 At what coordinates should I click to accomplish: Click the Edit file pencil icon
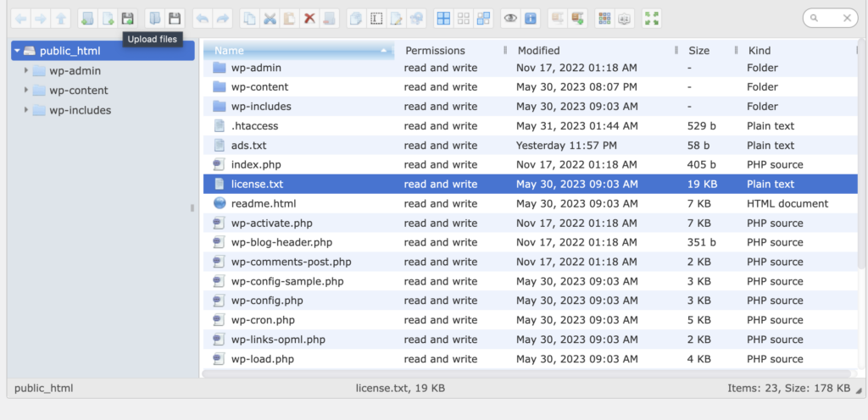click(397, 19)
